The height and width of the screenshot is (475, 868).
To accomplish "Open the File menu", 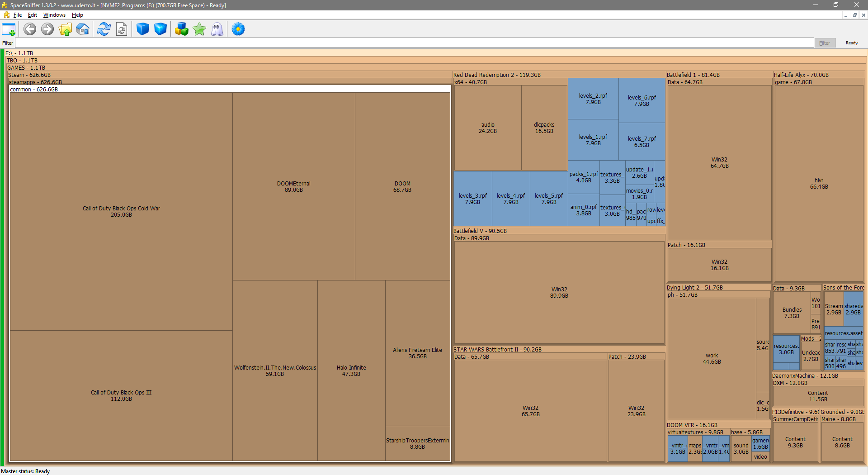I will pyautogui.click(x=18, y=15).
